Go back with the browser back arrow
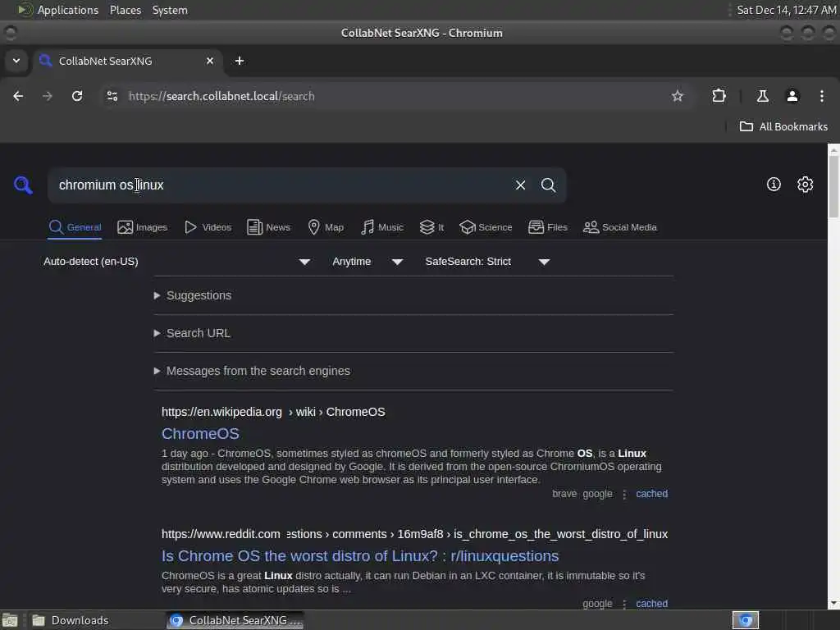 click(18, 96)
